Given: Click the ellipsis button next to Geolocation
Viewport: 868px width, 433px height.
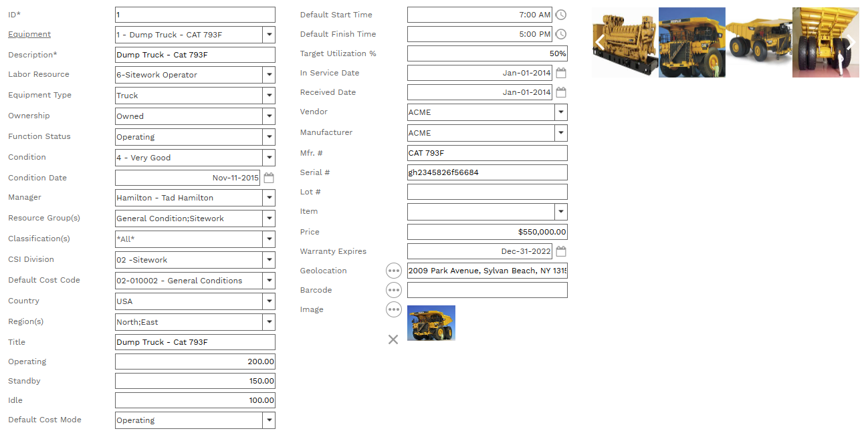Looking at the screenshot, I should (x=394, y=271).
